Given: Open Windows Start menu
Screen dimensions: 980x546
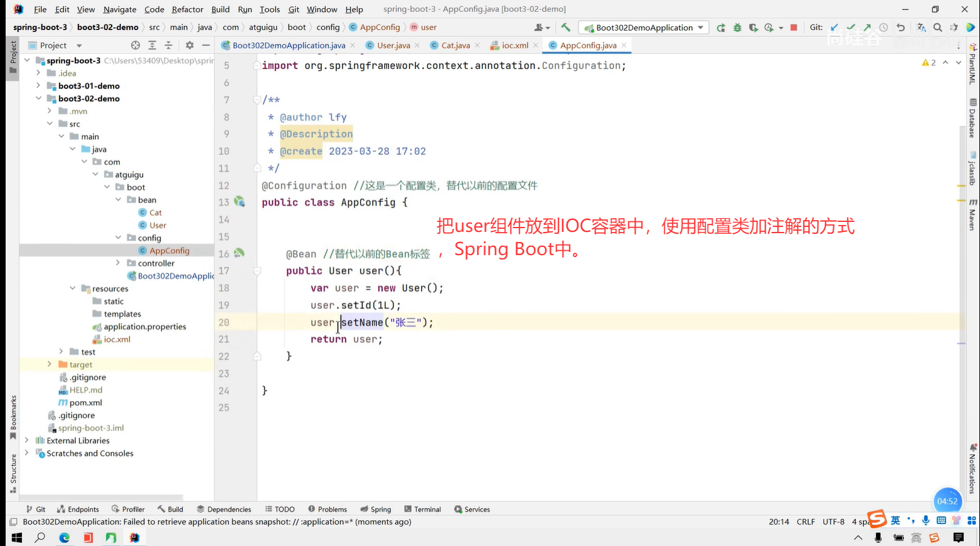Looking at the screenshot, I should coord(17,537).
